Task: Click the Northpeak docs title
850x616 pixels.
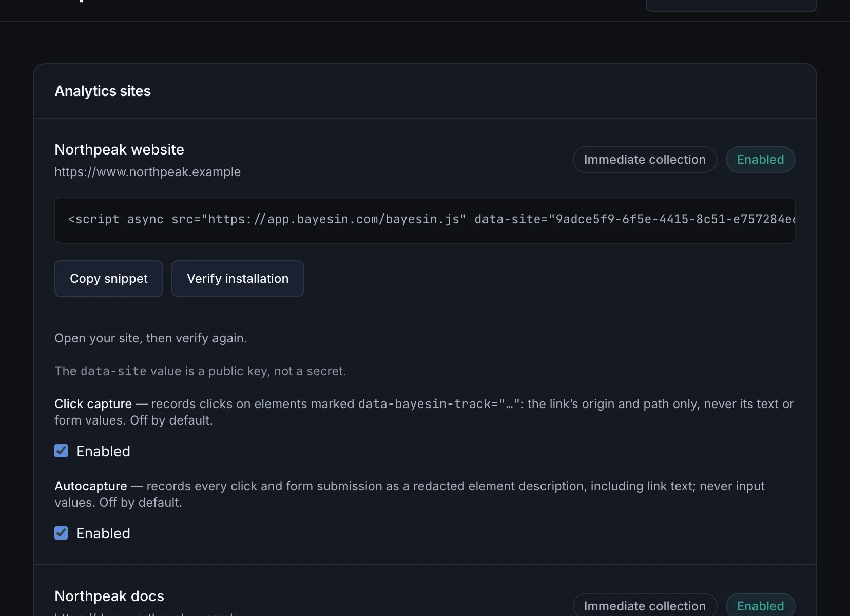Action: click(109, 596)
